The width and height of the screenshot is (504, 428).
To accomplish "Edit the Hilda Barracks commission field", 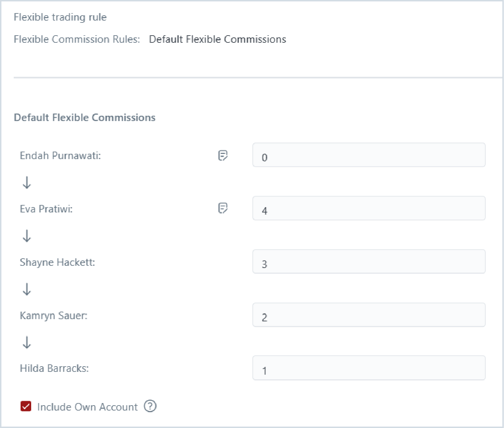I will pos(368,368).
